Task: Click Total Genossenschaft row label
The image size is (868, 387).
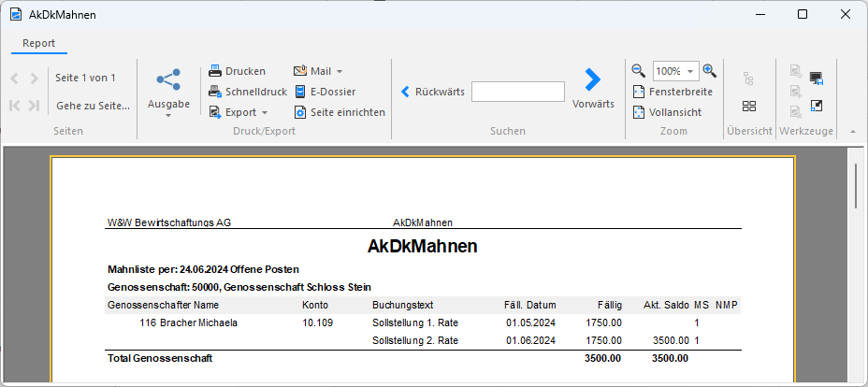Action: pyautogui.click(x=160, y=358)
